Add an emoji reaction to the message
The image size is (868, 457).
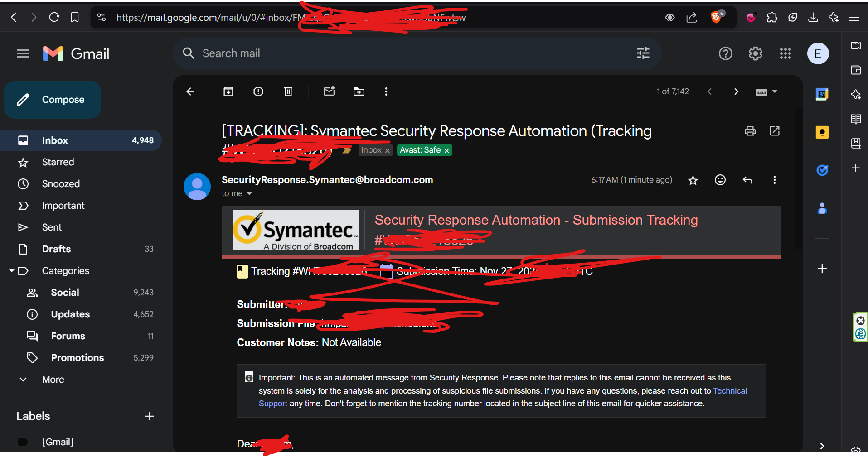[x=720, y=180]
